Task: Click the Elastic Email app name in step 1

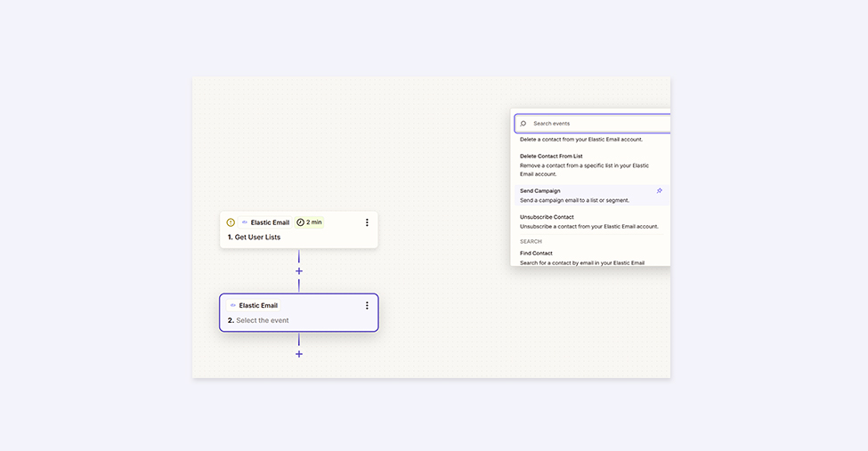Action: coord(270,222)
